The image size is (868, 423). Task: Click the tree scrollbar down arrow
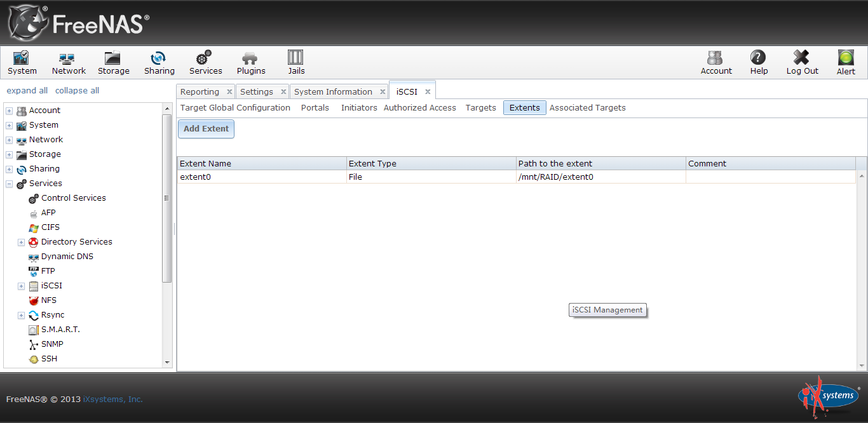[x=167, y=363]
